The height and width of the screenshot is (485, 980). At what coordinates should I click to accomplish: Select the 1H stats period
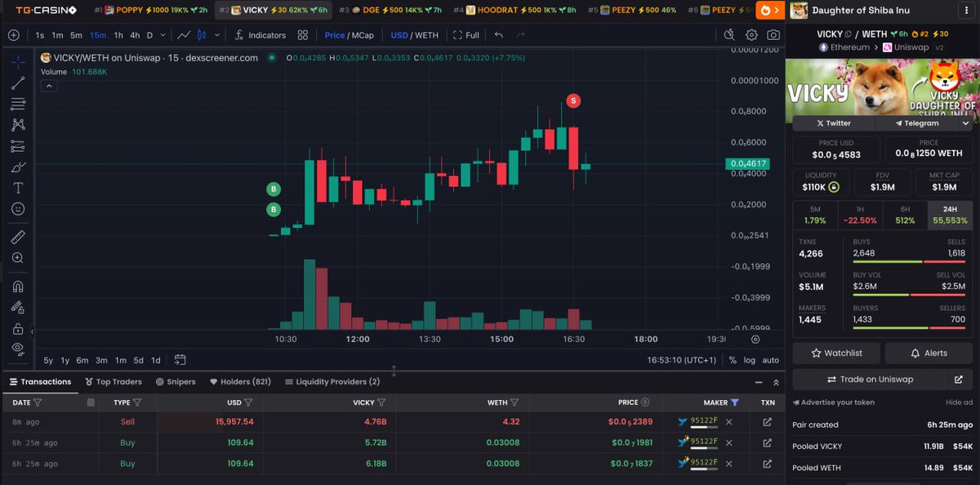click(x=860, y=216)
